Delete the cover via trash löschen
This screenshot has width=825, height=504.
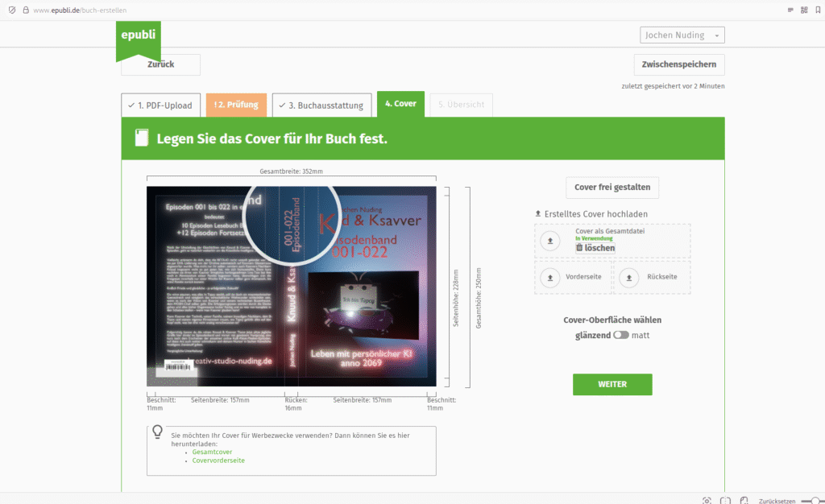595,248
